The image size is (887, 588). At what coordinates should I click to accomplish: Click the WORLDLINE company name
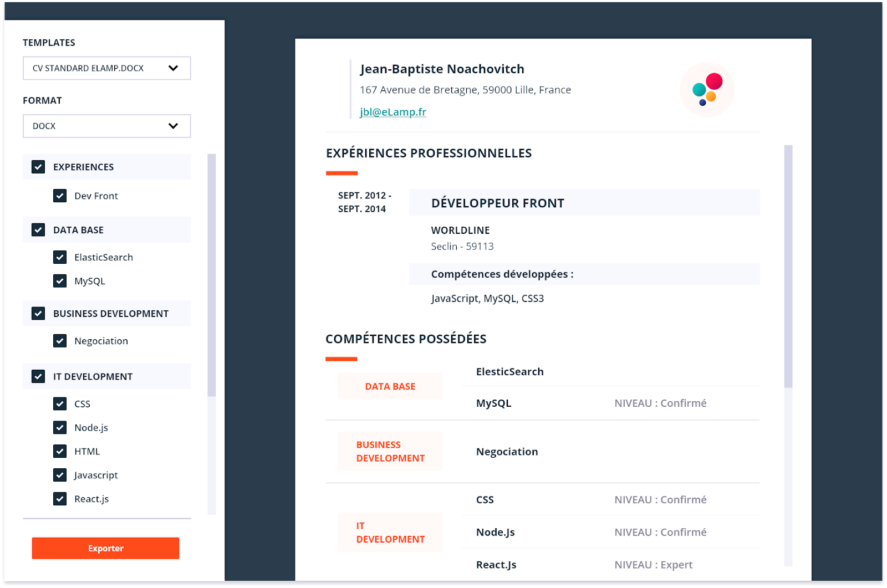coord(461,230)
